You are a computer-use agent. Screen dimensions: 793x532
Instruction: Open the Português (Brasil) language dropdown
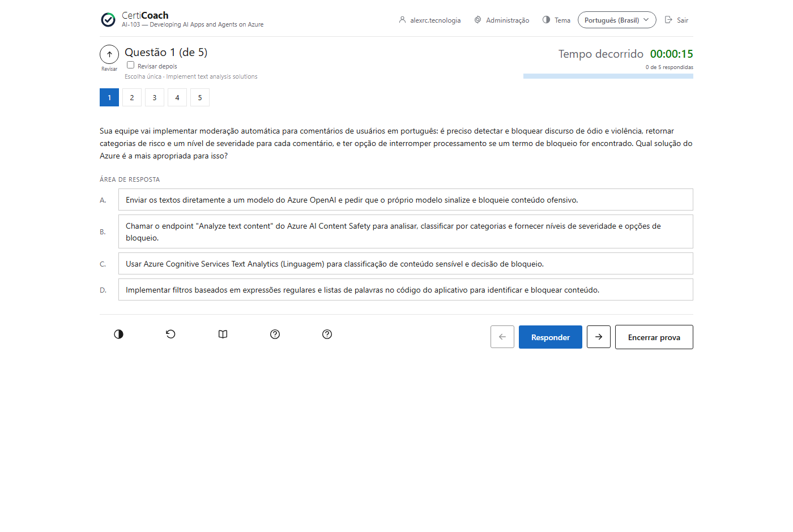[617, 20]
